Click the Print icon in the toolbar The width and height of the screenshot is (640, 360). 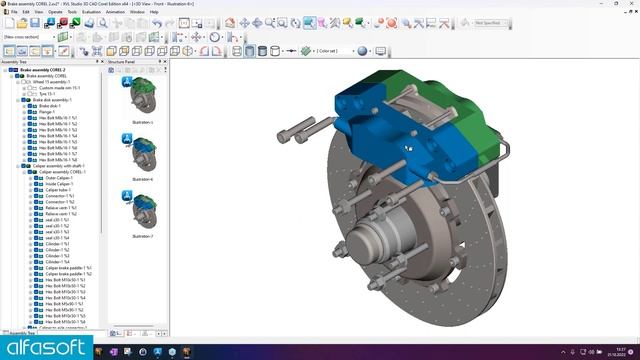click(89, 23)
